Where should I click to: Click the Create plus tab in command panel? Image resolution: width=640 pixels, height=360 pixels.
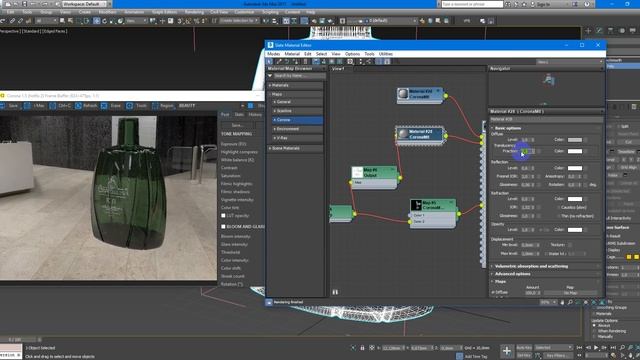coord(588,31)
